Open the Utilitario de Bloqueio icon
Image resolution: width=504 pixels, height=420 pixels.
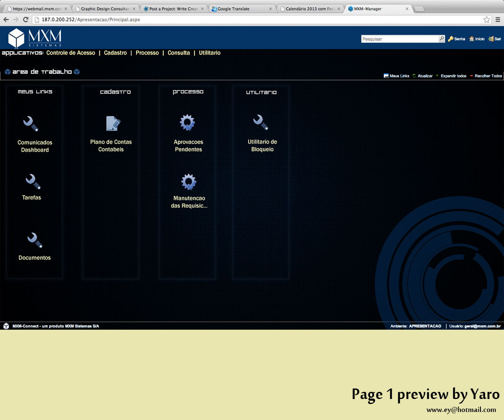pos(260,122)
